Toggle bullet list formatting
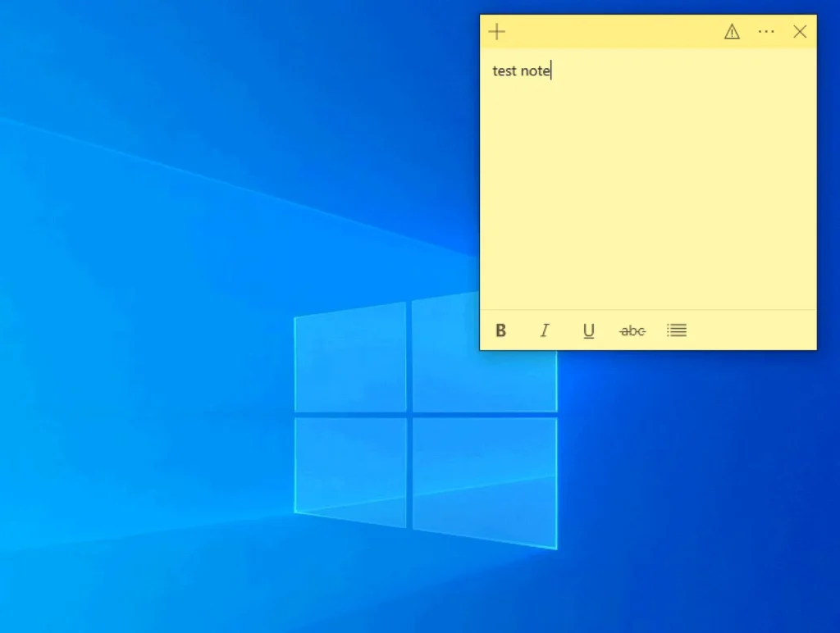The height and width of the screenshot is (633, 840). 677,330
